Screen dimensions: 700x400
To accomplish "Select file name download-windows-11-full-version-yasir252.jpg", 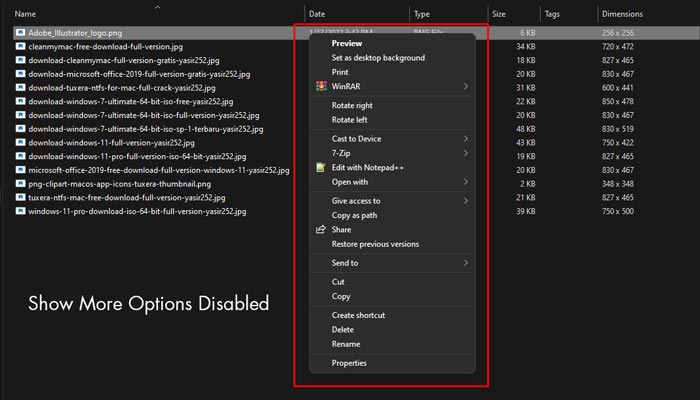I will [x=111, y=143].
